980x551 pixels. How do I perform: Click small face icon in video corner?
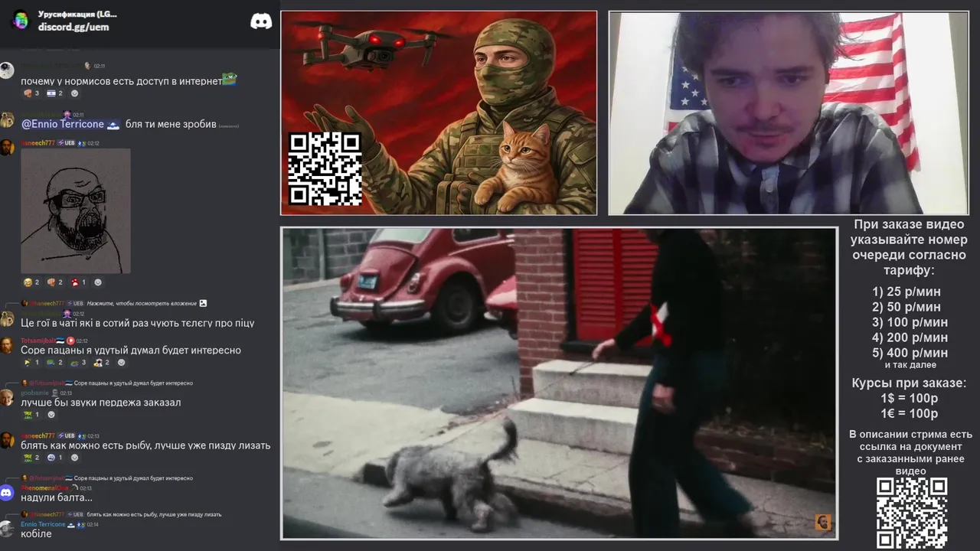coord(822,523)
